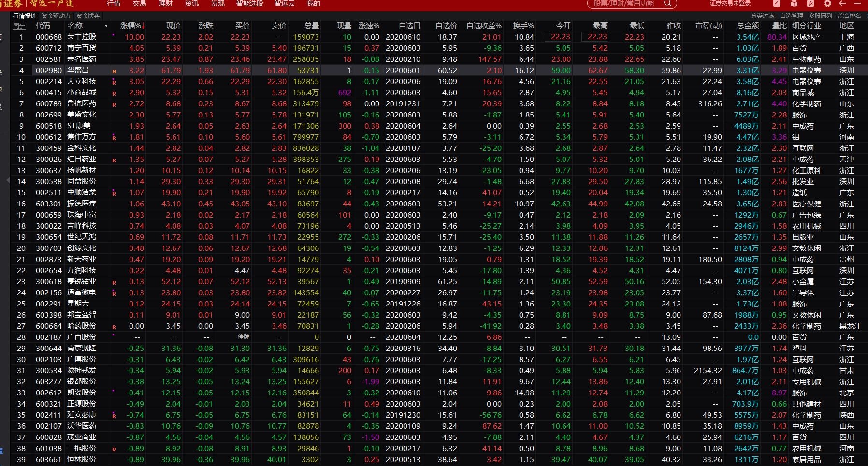Open the 交易 menu
Screen dimensions: 868x466
coord(140,3)
